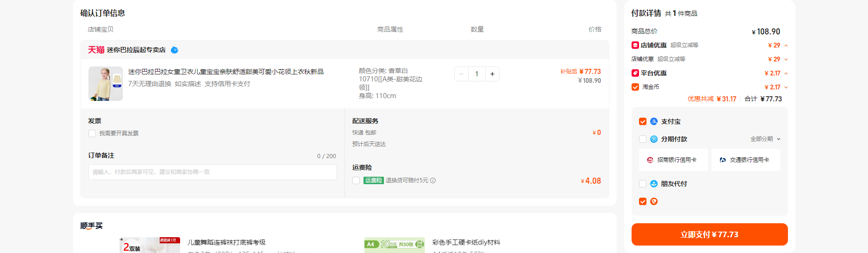Click the orange shield icon under 朋友代付
Screen dimensions: 868x253
point(654,201)
